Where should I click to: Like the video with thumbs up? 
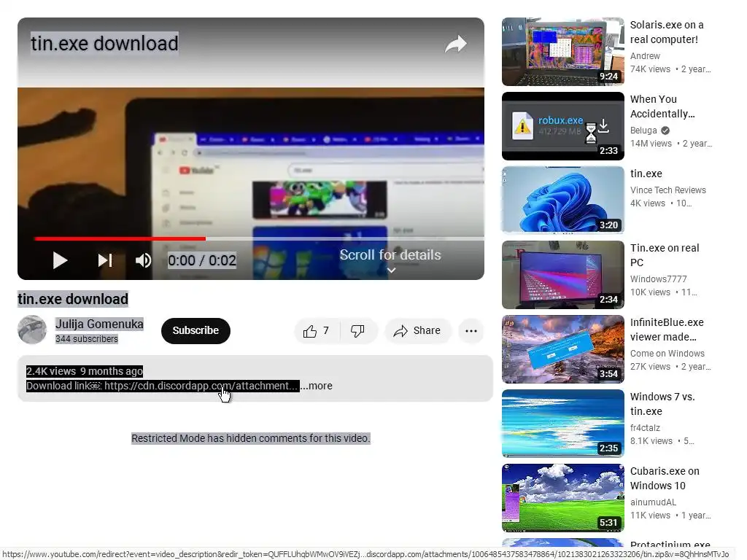pyautogui.click(x=317, y=330)
